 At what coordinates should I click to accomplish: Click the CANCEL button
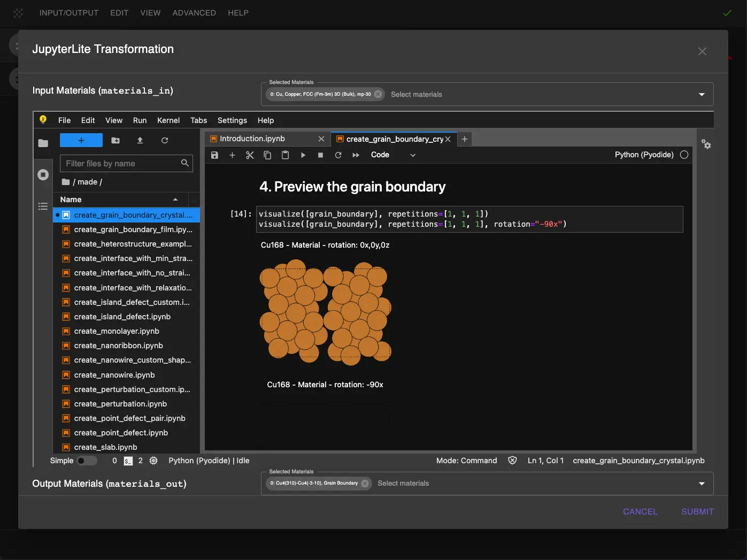click(640, 511)
